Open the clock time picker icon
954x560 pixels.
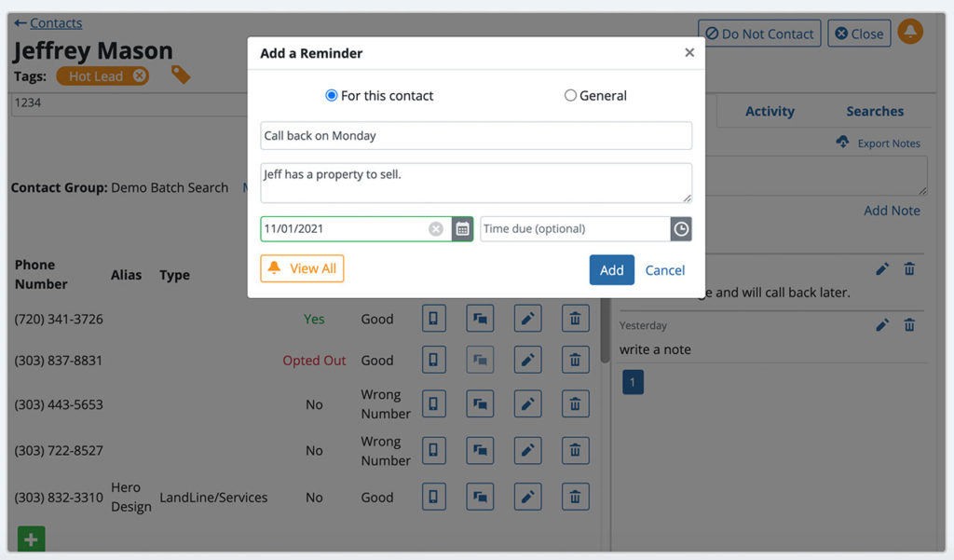point(681,229)
